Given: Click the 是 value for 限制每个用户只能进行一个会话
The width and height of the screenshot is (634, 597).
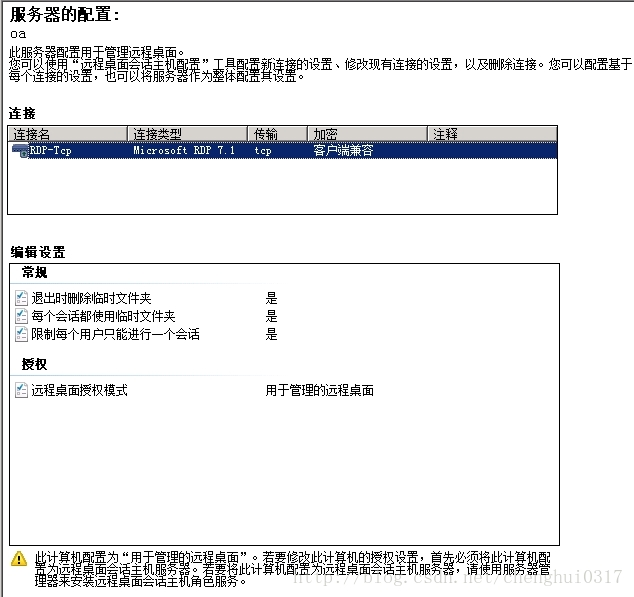Looking at the screenshot, I should point(271,334).
